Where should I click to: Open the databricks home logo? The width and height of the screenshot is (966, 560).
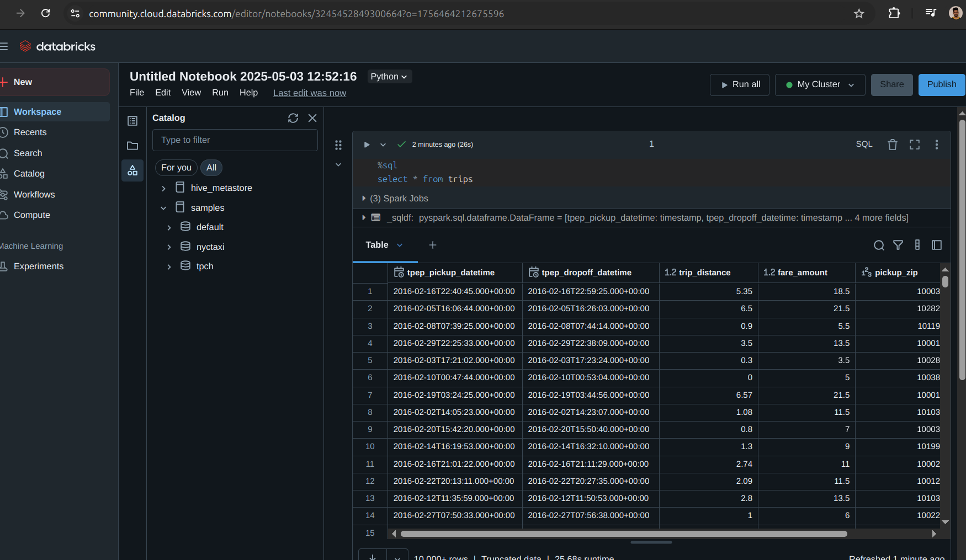coord(57,46)
